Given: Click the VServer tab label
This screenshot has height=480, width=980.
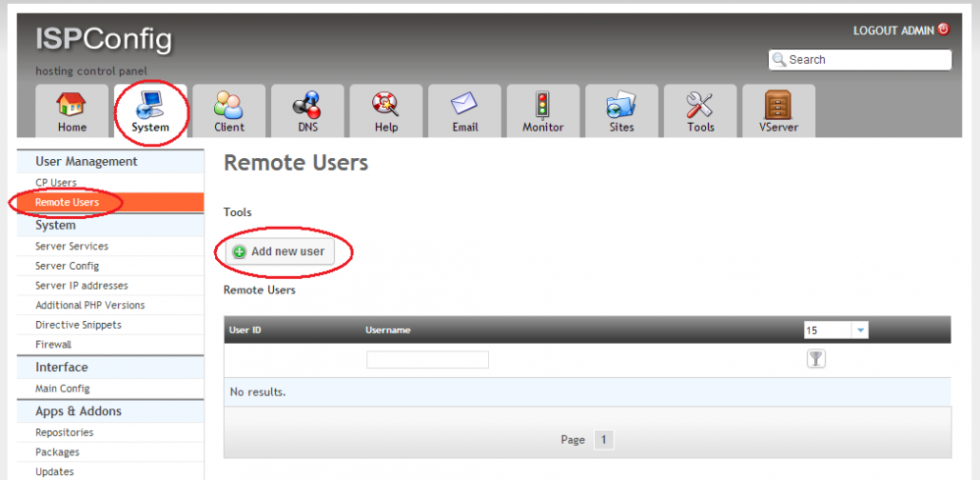Looking at the screenshot, I should (778, 127).
